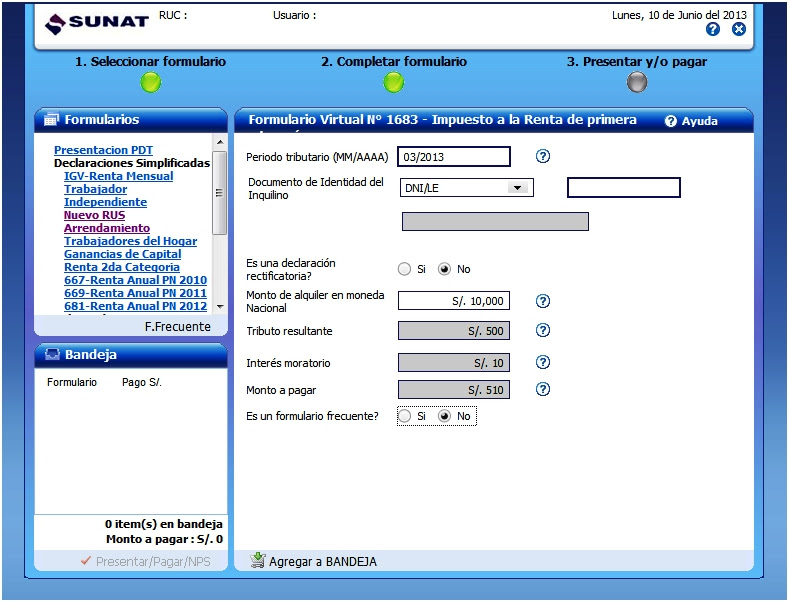Select Si for declaración rectificatoria
This screenshot has height=602, width=789.
[404, 269]
